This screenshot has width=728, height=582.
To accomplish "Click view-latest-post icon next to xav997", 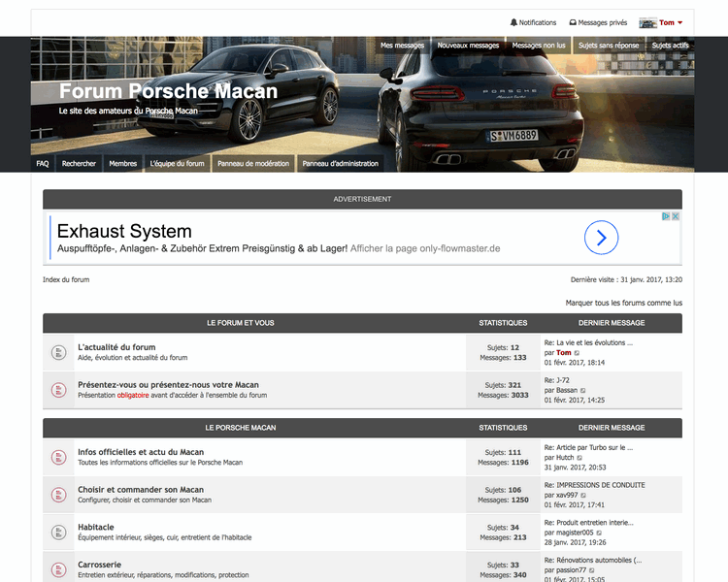I will click(x=583, y=496).
